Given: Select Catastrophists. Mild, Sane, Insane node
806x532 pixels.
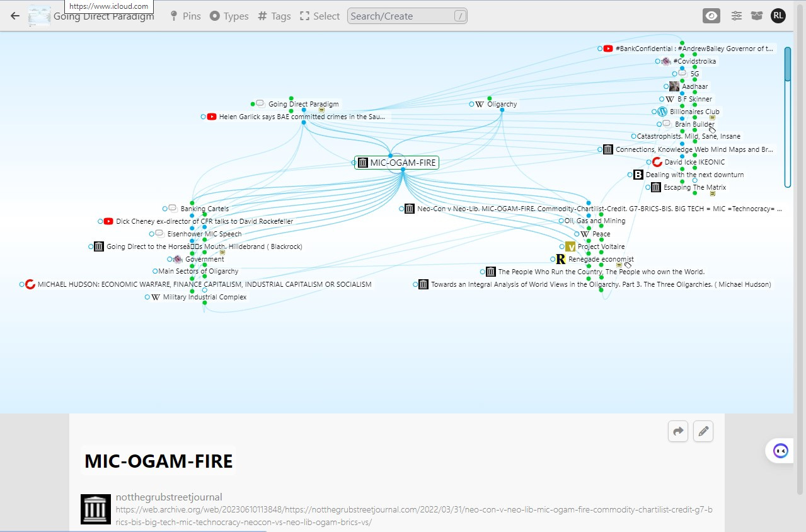Looking at the screenshot, I should coord(689,136).
